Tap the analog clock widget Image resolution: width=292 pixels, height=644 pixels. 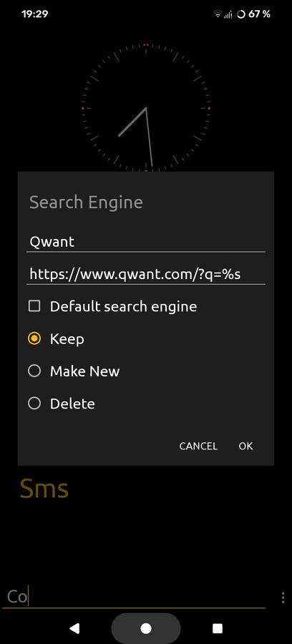[x=146, y=107]
